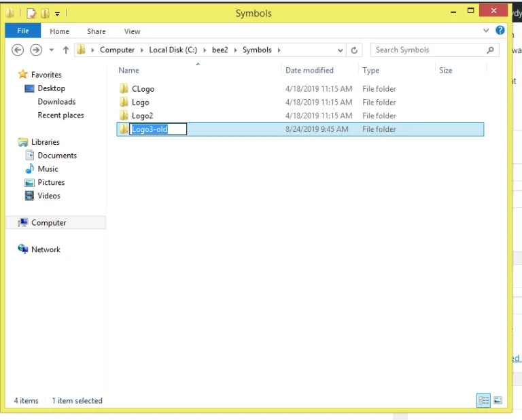Viewport: 522px width, 420px height.
Task: Click the CLogo folder icon
Action: tap(124, 89)
